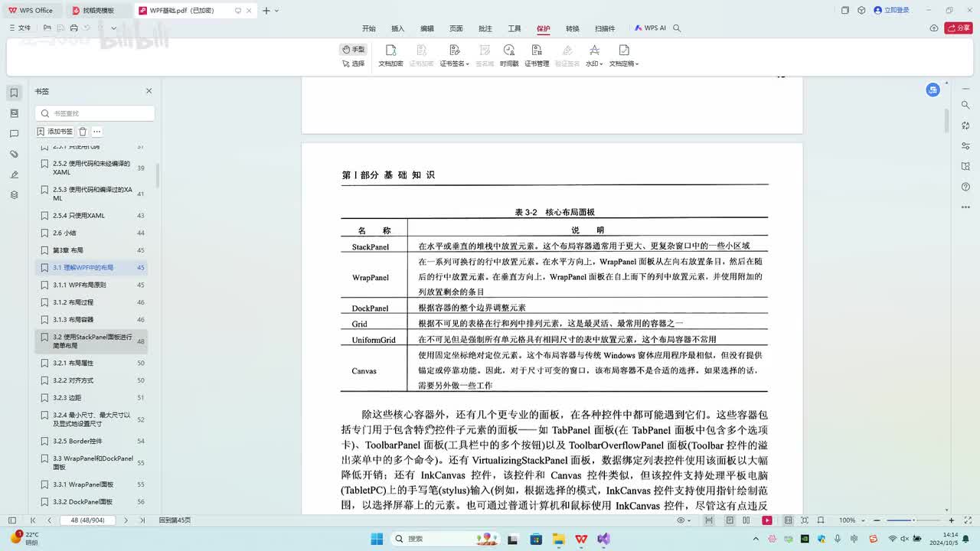Click the red play slideshow button
980x551 pixels.
click(767, 520)
